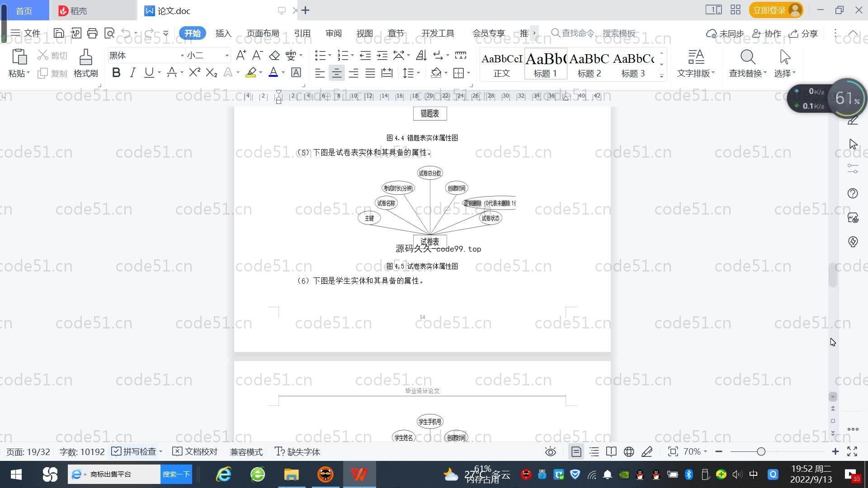Viewport: 868px width, 488px height.
Task: Apply superscript formatting
Action: point(194,72)
